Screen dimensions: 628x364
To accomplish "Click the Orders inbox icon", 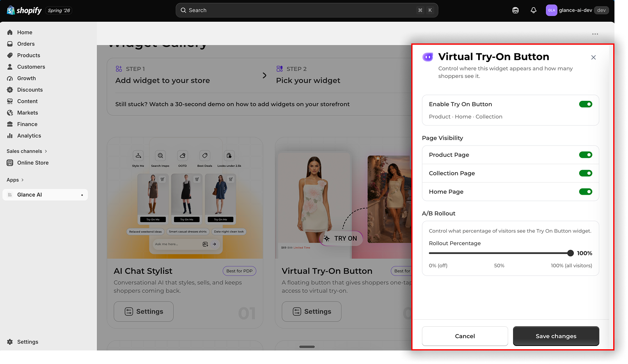I will pos(10,44).
